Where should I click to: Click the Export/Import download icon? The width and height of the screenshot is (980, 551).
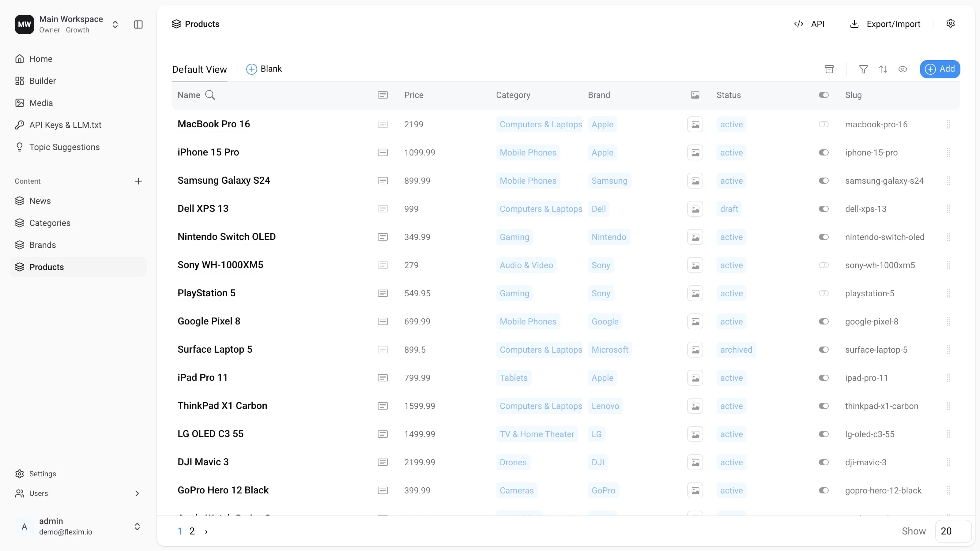(854, 24)
